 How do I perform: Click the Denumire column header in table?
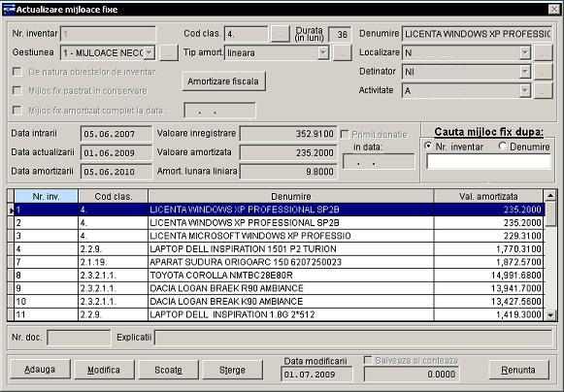pyautogui.click(x=290, y=196)
